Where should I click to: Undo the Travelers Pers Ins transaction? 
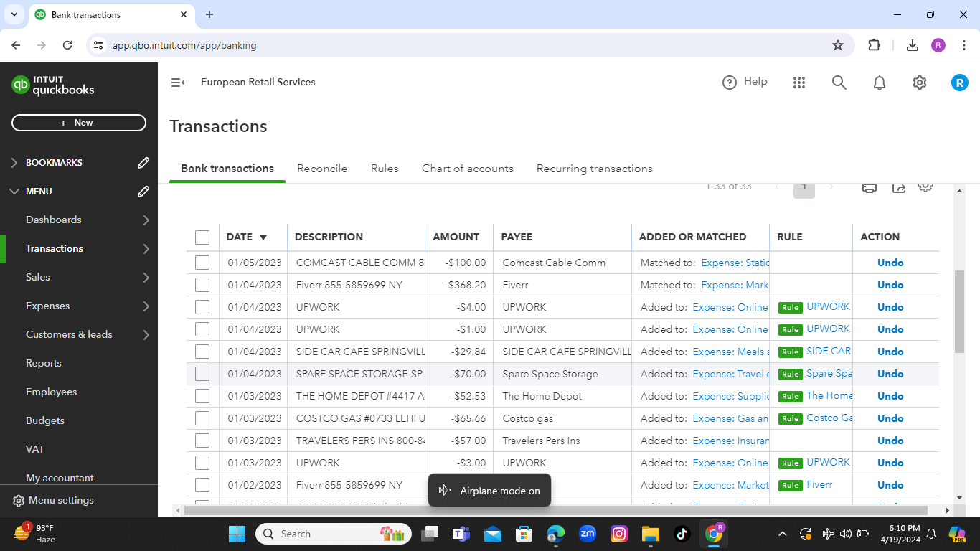(x=890, y=441)
